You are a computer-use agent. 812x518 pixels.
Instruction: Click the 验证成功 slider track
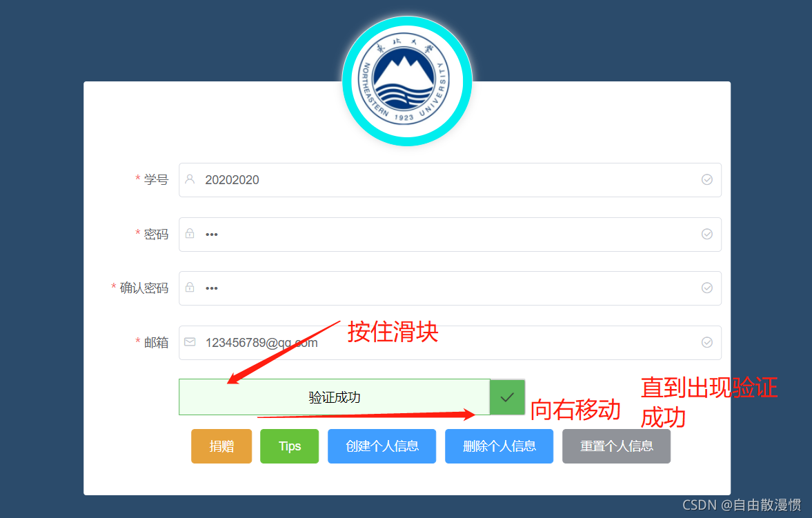tap(335, 397)
